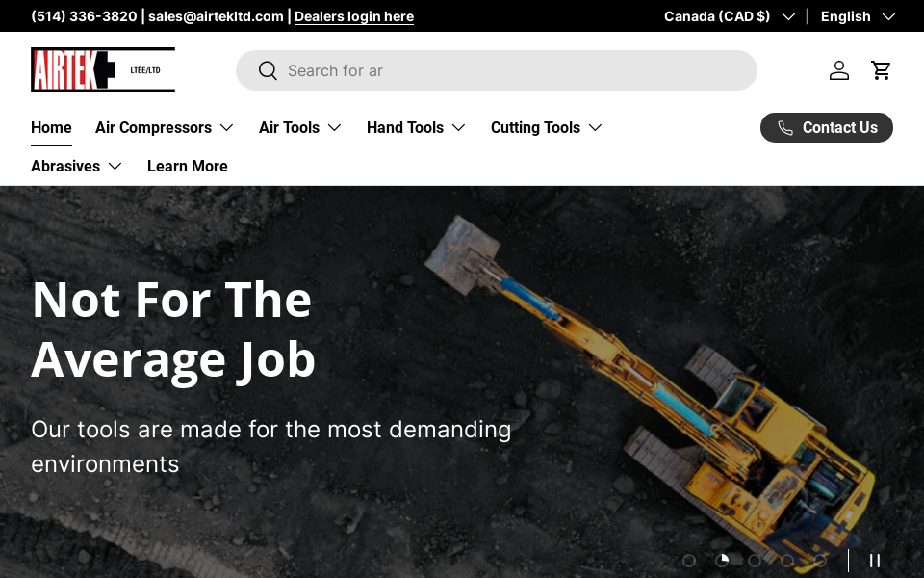Viewport: 924px width, 578px height.
Task: Jump to the fifth slide dot
Action: click(820, 561)
